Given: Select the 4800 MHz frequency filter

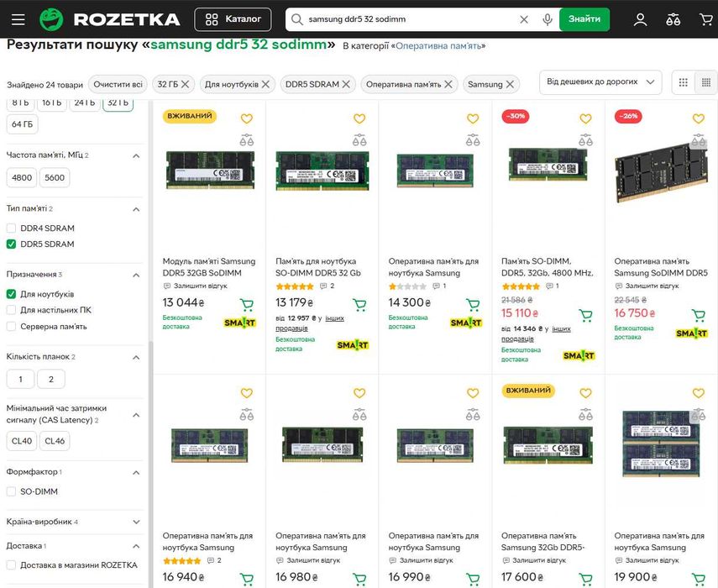Looking at the screenshot, I should click(22, 178).
